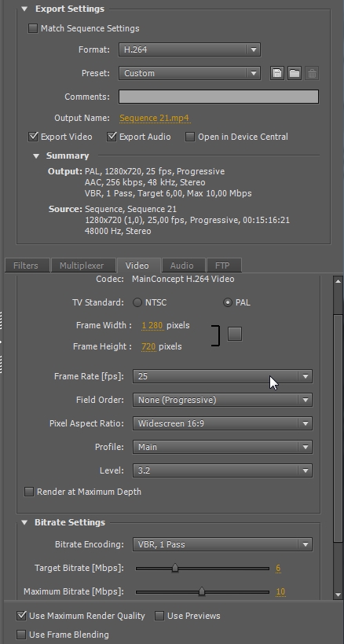Select NTSC TV standard
The image size is (344, 644).
[137, 302]
